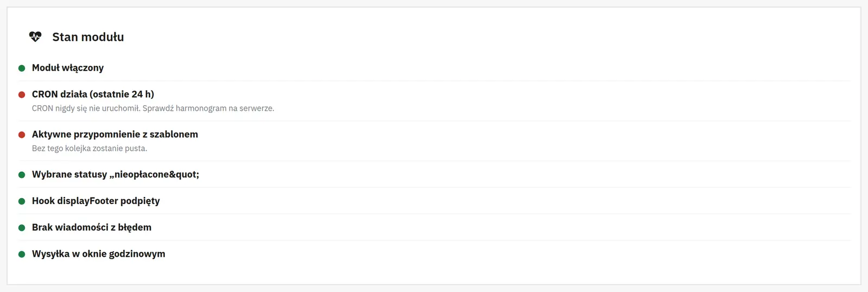Viewport: 868px width, 292px height.
Task: Click the Bez tego kolejka zostanie pusta note
Action: (x=90, y=149)
